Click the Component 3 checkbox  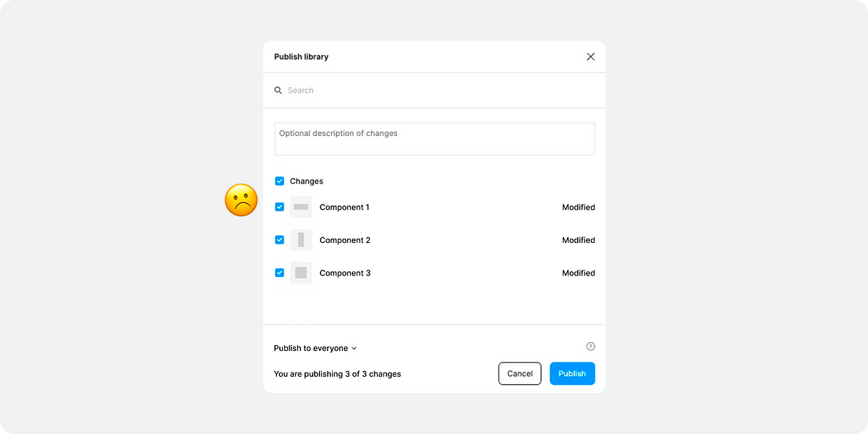[x=279, y=273]
